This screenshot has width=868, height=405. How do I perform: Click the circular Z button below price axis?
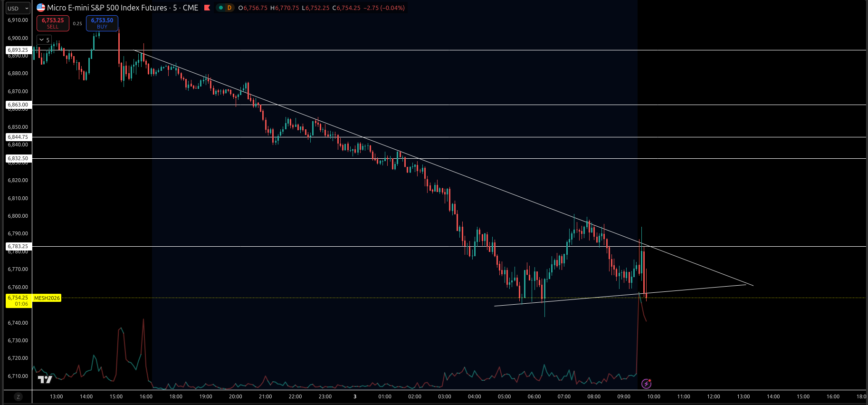coord(18,396)
